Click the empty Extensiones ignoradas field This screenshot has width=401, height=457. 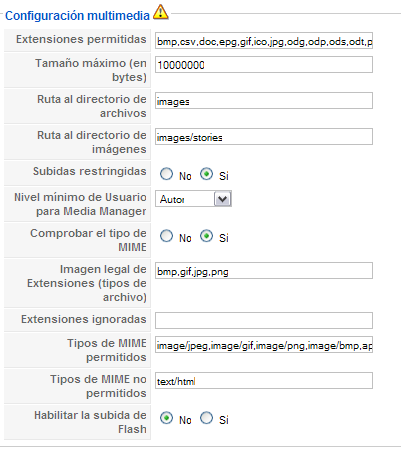tap(264, 321)
